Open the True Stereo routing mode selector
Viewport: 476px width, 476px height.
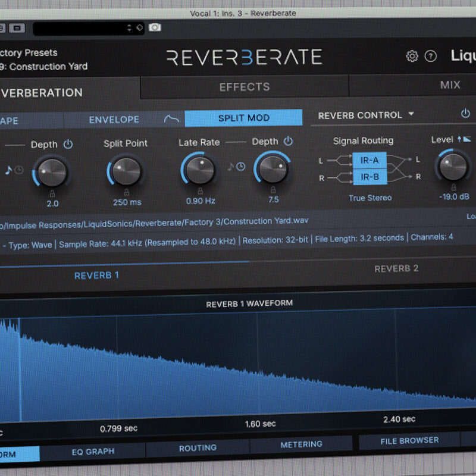pyautogui.click(x=370, y=198)
